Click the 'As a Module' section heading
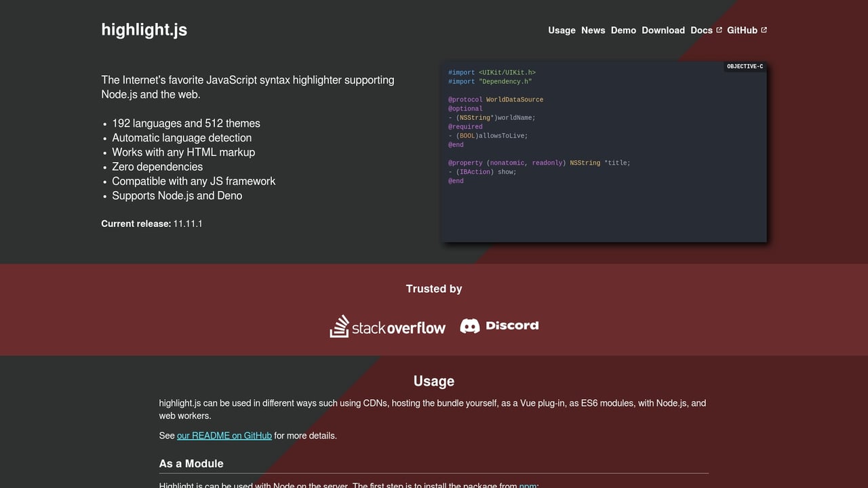Image resolution: width=868 pixels, height=488 pixels. pyautogui.click(x=191, y=464)
